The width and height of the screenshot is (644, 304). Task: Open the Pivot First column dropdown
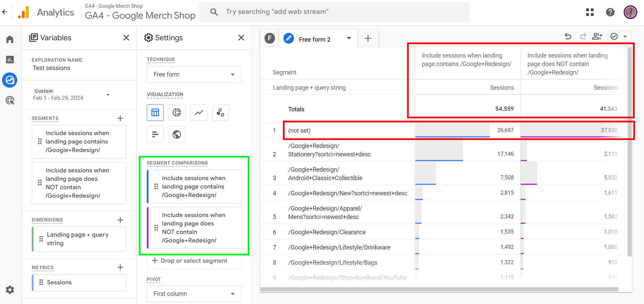click(194, 294)
